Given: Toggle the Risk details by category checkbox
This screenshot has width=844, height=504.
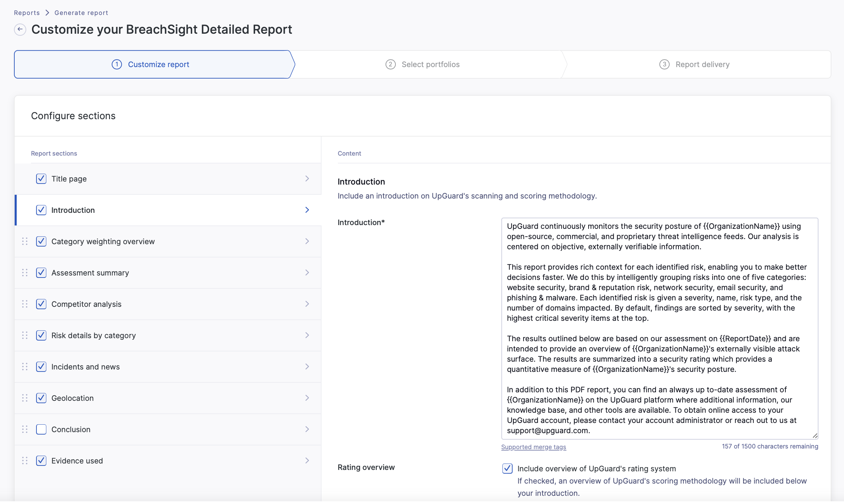Looking at the screenshot, I should (41, 335).
